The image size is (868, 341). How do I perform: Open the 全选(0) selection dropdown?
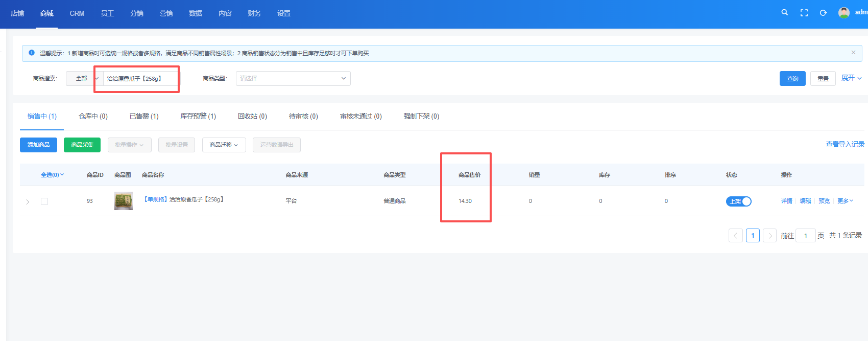(x=53, y=175)
